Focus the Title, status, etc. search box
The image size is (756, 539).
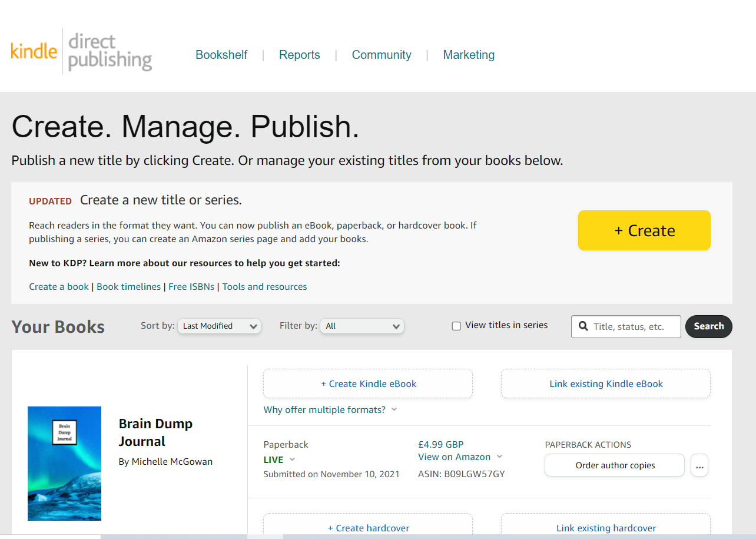click(626, 326)
